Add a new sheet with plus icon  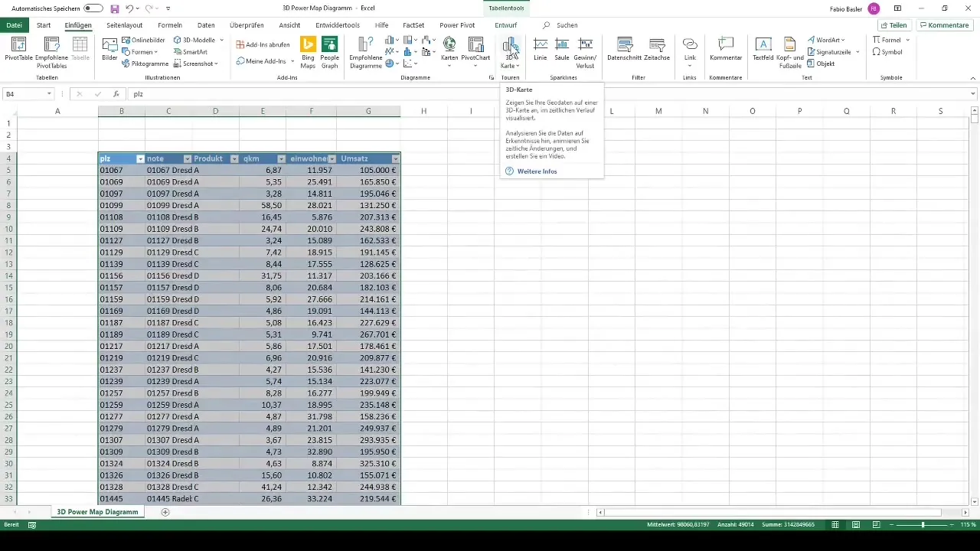(x=165, y=512)
